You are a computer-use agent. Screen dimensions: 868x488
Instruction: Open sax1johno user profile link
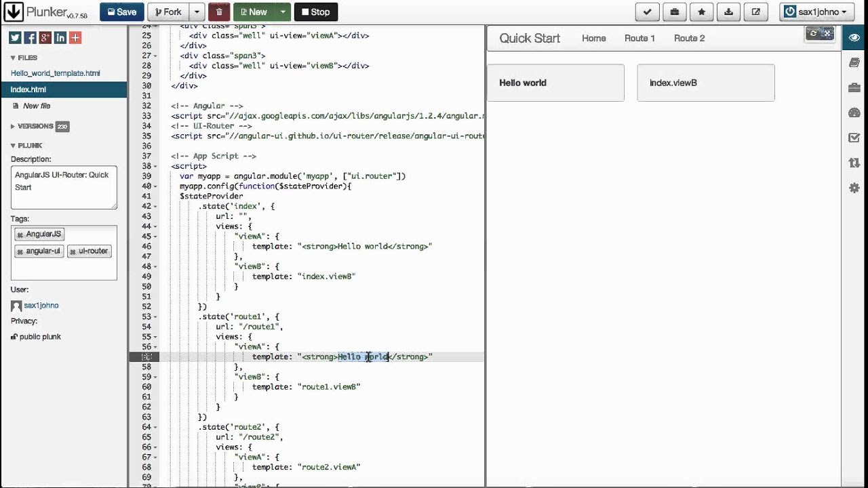click(41, 306)
